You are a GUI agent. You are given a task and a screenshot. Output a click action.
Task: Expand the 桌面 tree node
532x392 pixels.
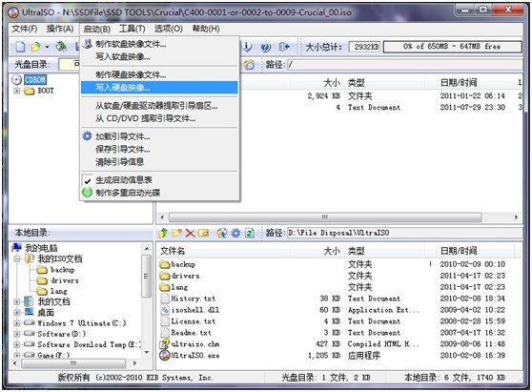[16, 312]
